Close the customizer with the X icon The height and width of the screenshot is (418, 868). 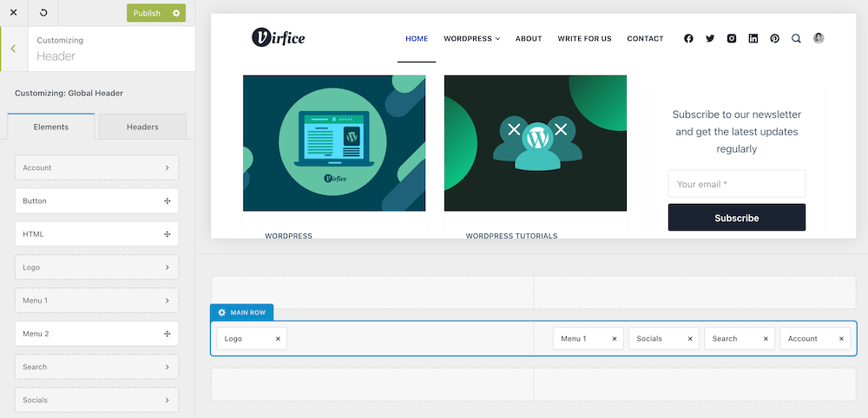click(x=14, y=13)
